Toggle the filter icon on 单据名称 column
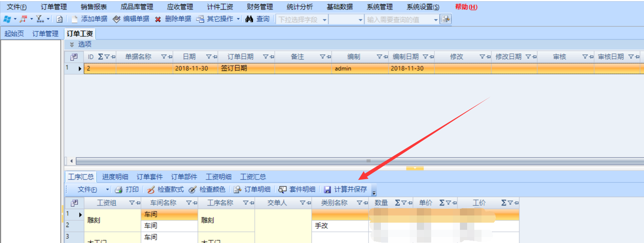 164,57
